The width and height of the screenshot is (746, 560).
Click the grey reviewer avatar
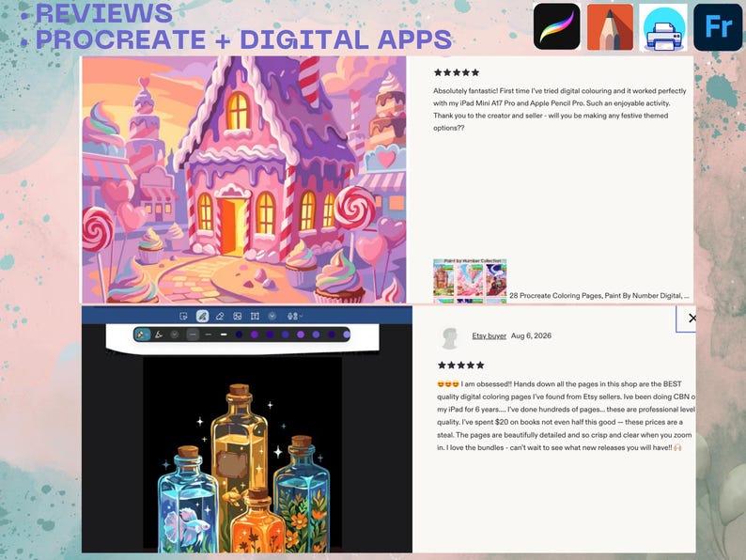pyautogui.click(x=449, y=338)
